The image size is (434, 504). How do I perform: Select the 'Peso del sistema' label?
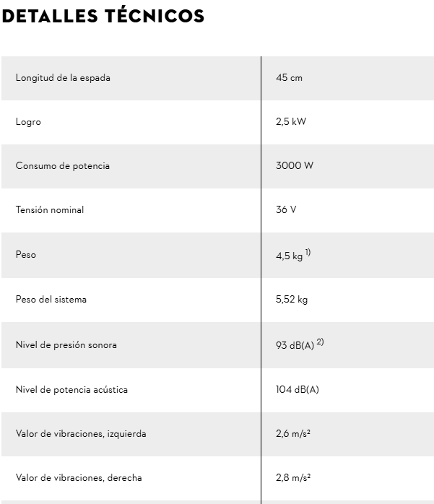51,299
